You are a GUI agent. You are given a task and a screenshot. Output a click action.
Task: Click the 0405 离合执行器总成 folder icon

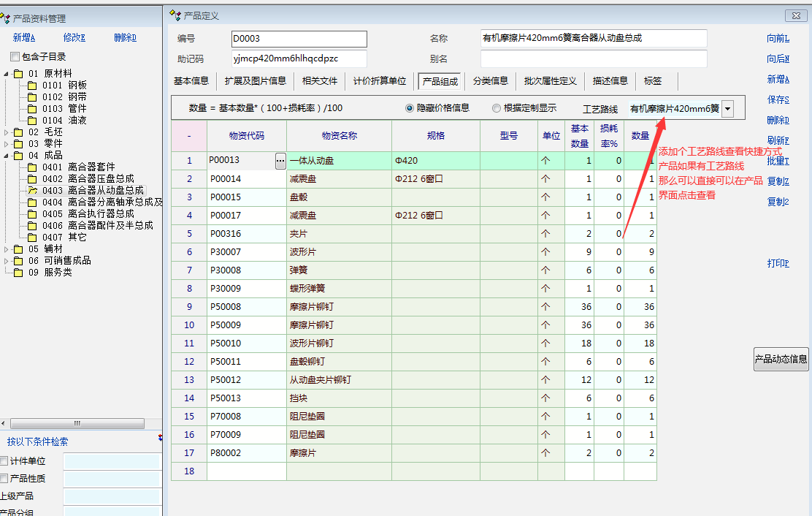32,214
